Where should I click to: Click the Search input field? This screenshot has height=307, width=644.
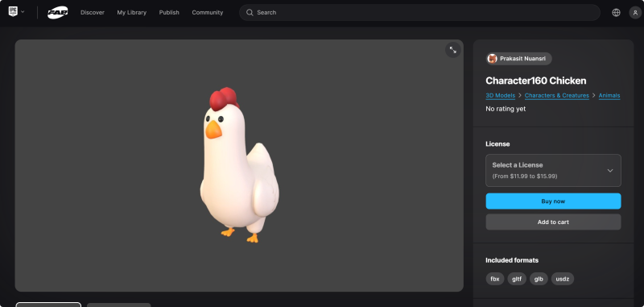click(419, 12)
